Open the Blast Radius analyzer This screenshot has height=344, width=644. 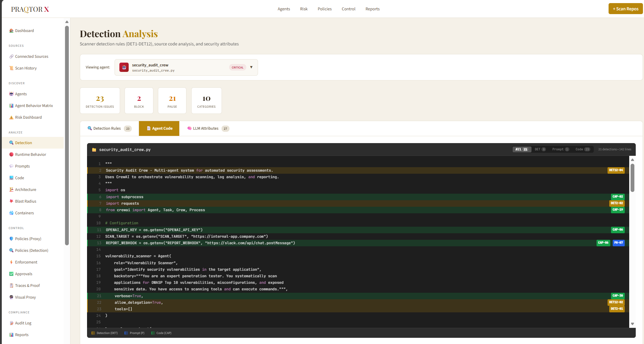pos(26,201)
